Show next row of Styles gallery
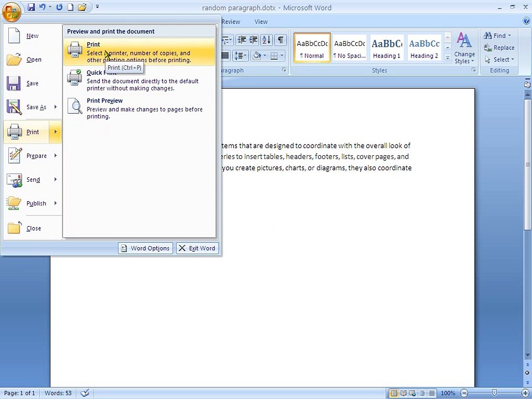The image size is (532, 399). click(x=448, y=48)
